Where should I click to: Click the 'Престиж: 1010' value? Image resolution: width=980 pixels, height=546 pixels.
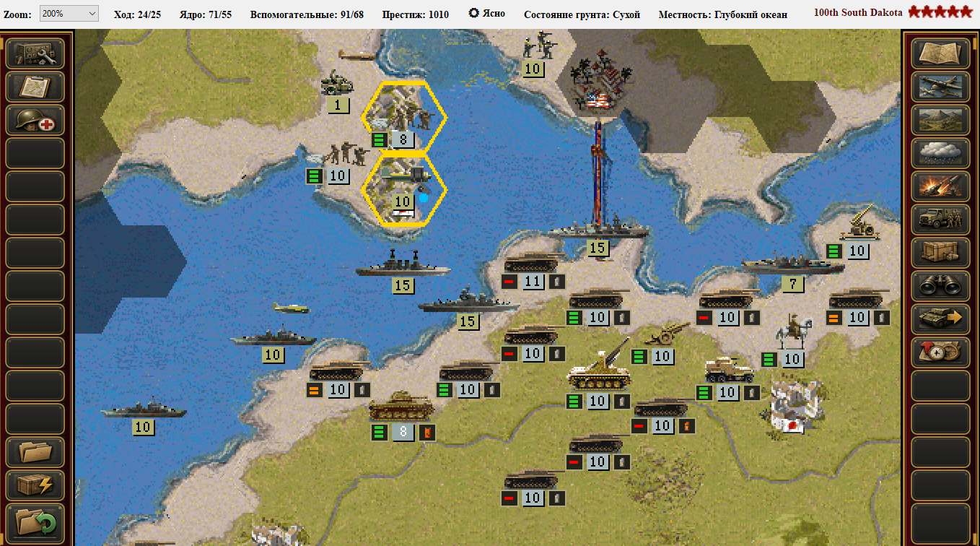point(415,14)
